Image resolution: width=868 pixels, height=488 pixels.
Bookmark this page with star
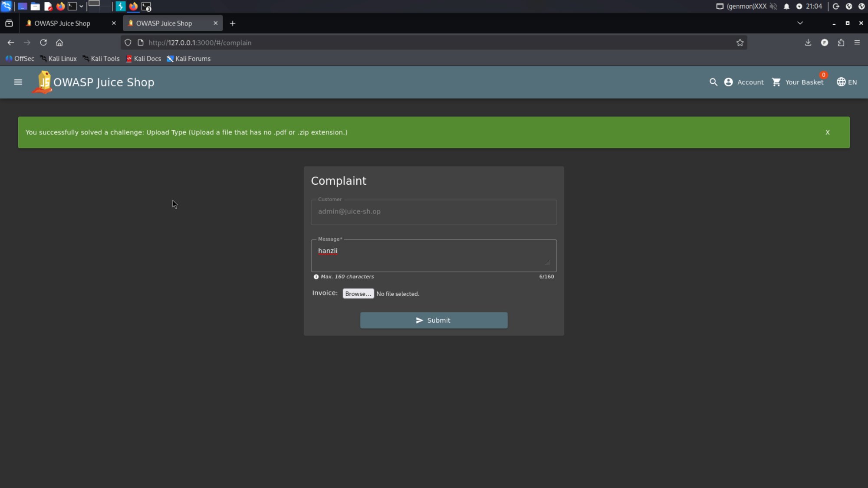pyautogui.click(x=740, y=43)
